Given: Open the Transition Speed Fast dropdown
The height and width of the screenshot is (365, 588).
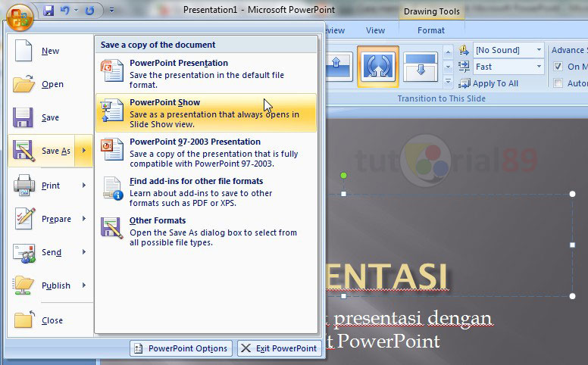Looking at the screenshot, I should [x=539, y=67].
